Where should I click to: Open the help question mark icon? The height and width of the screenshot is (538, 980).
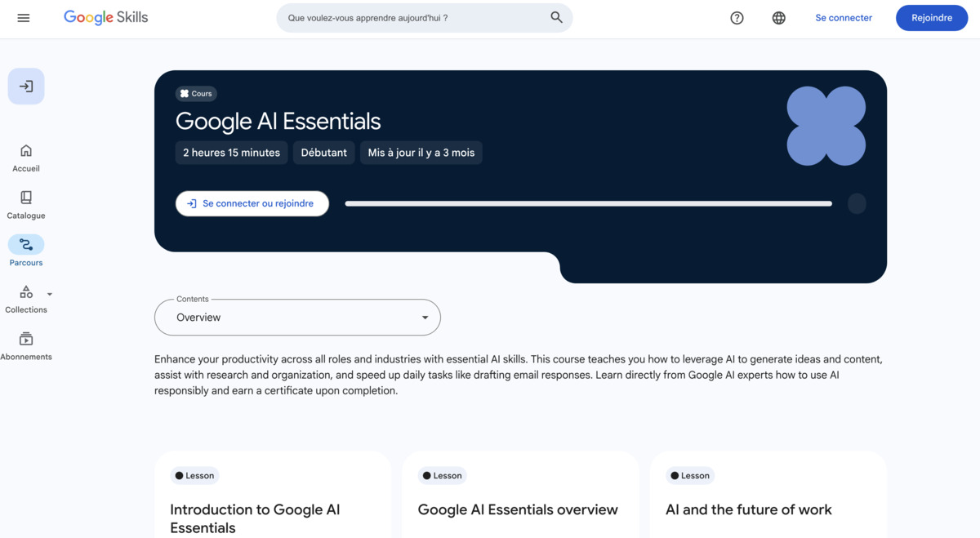point(737,18)
